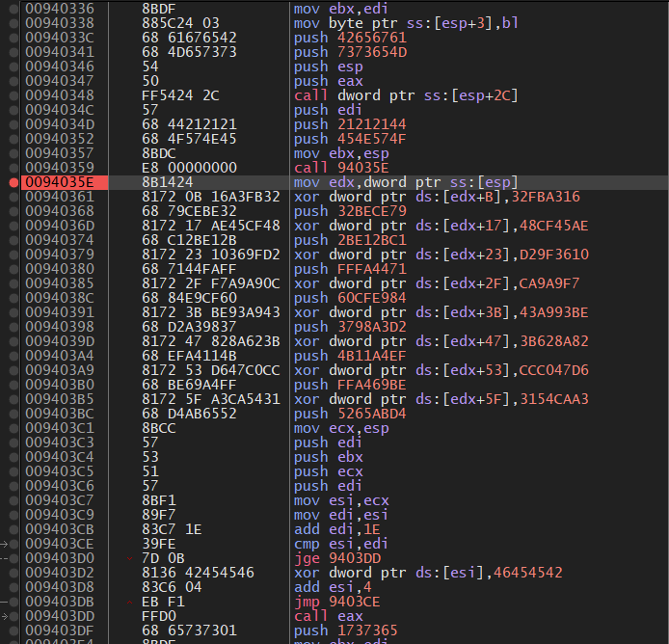Select opcode bytes '8136 42454546'
This screenshot has height=644, width=669.
tap(198, 574)
